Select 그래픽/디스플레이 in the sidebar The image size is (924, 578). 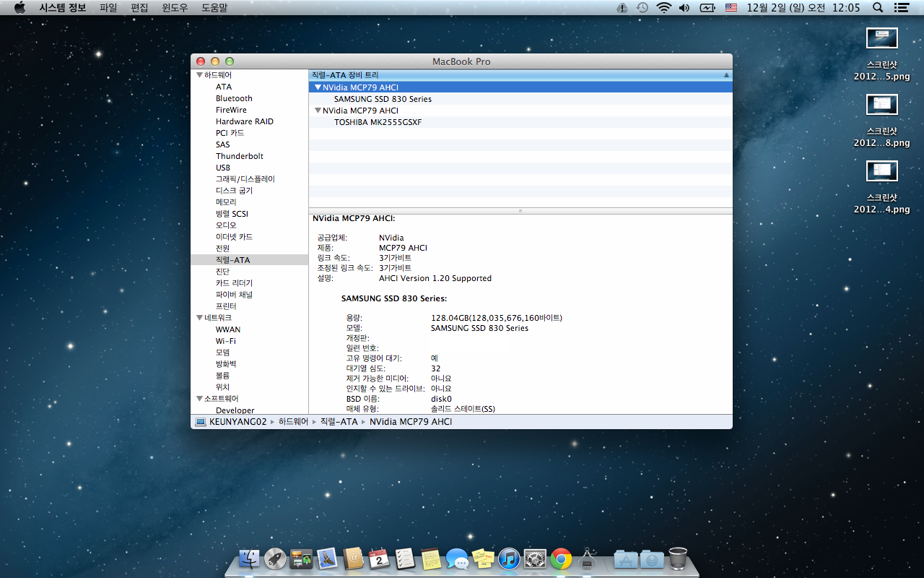pos(245,179)
